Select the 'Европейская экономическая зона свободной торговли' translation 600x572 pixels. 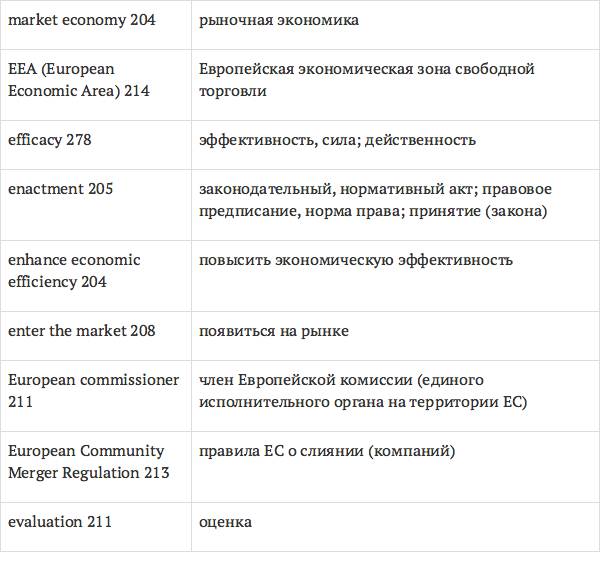coord(366,80)
